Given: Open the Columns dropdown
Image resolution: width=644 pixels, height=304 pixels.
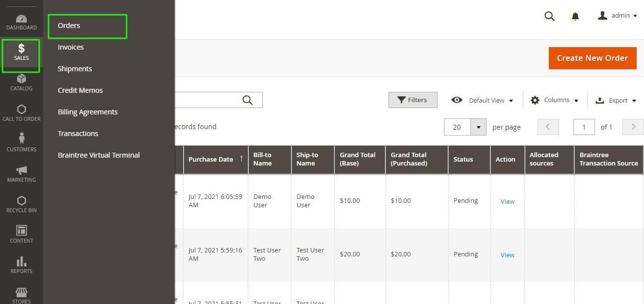Looking at the screenshot, I should coord(554,100).
